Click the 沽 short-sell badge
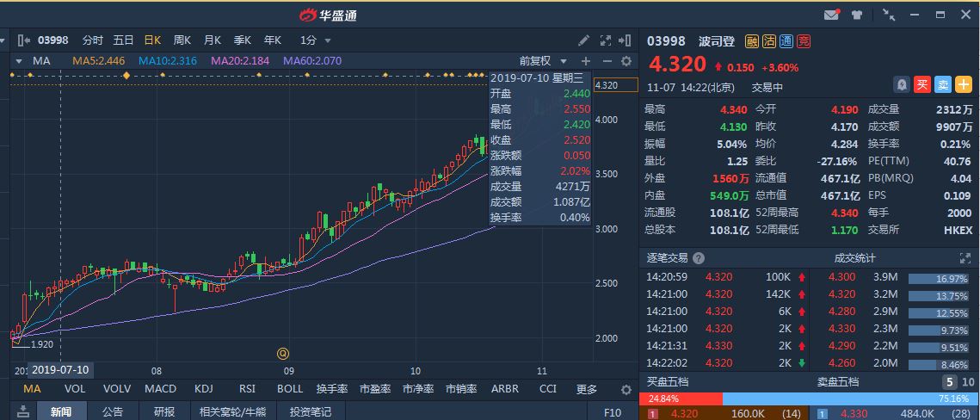This screenshot has width=980, height=420. point(769,42)
